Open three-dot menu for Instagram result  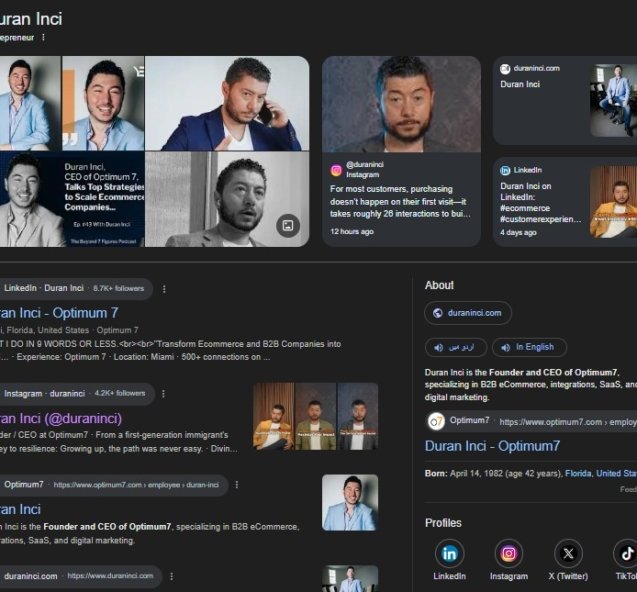[164, 394]
